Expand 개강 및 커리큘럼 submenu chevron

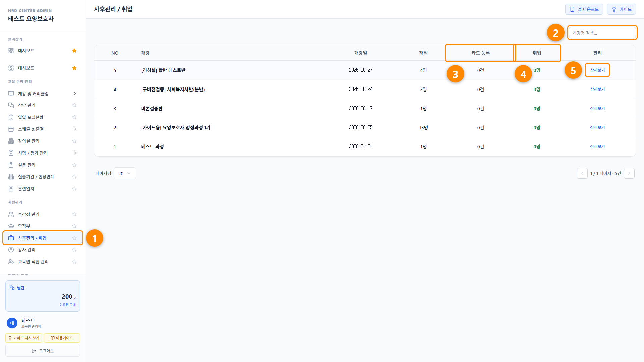(75, 94)
